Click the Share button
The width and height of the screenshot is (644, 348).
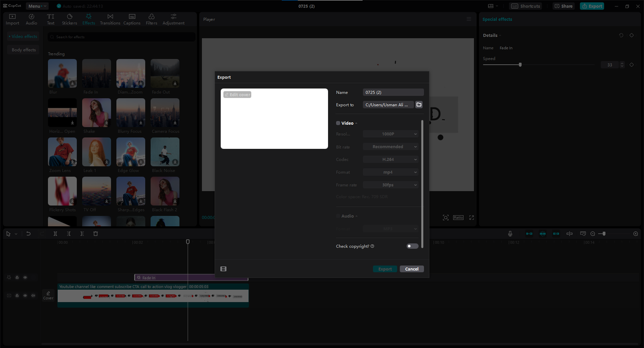point(563,6)
